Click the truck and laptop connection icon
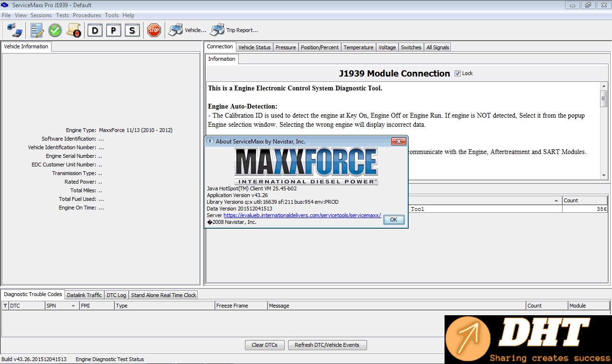This screenshot has width=612, height=364. (15, 30)
